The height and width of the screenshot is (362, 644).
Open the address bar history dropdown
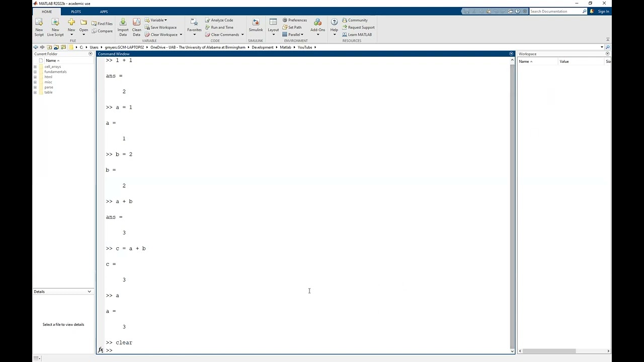(x=602, y=47)
